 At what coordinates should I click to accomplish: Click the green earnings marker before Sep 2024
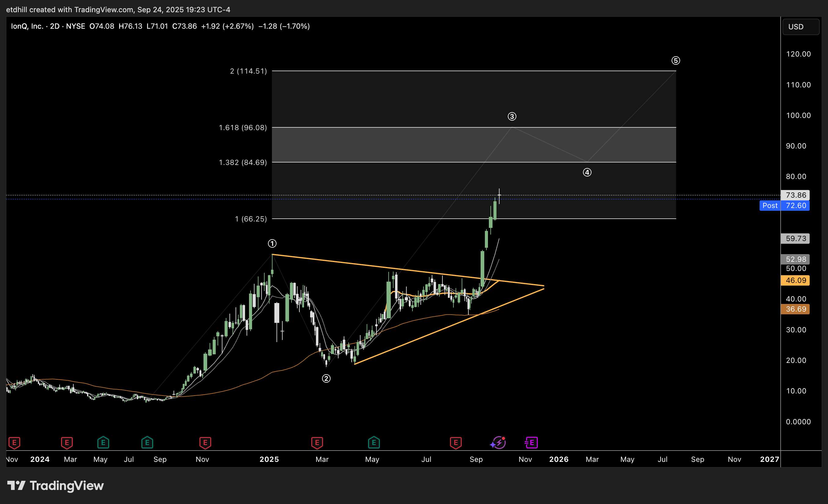tap(147, 443)
